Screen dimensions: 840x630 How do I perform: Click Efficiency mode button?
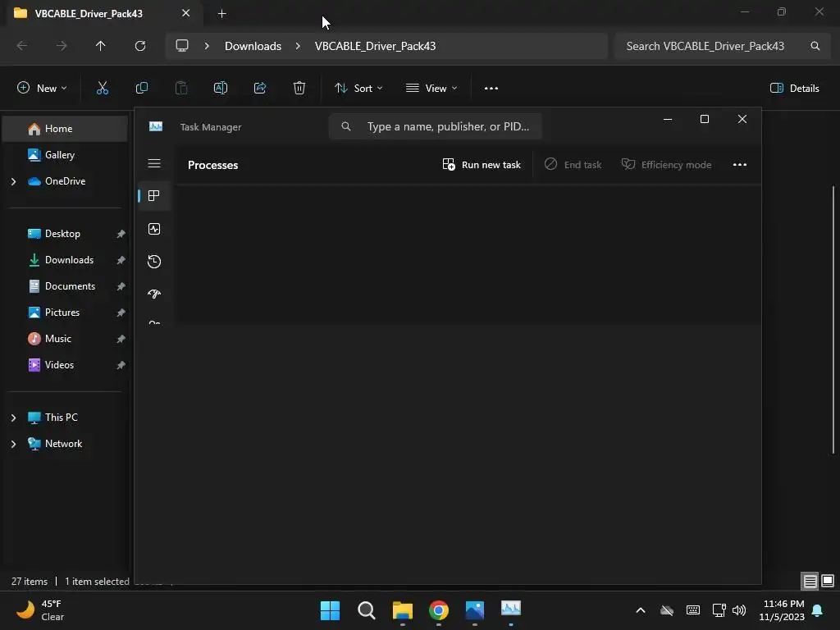(x=666, y=164)
